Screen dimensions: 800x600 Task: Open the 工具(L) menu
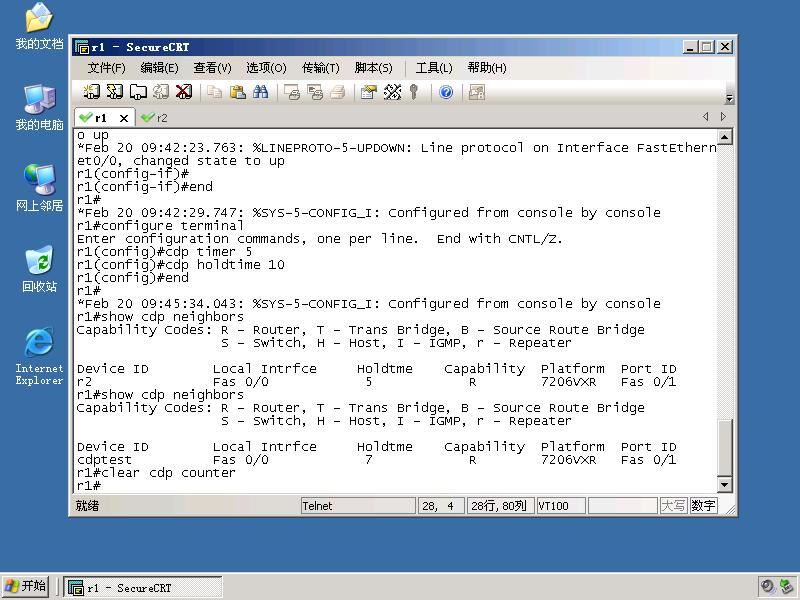pyautogui.click(x=434, y=68)
